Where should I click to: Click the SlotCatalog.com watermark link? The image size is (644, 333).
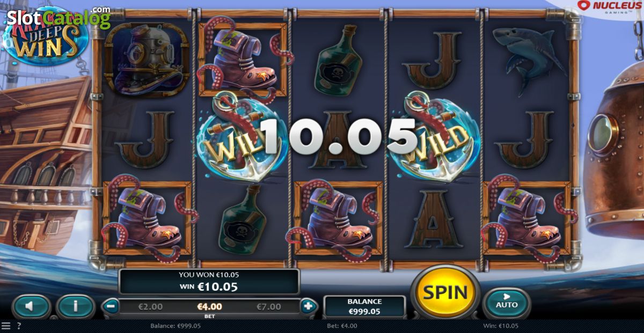click(x=58, y=18)
